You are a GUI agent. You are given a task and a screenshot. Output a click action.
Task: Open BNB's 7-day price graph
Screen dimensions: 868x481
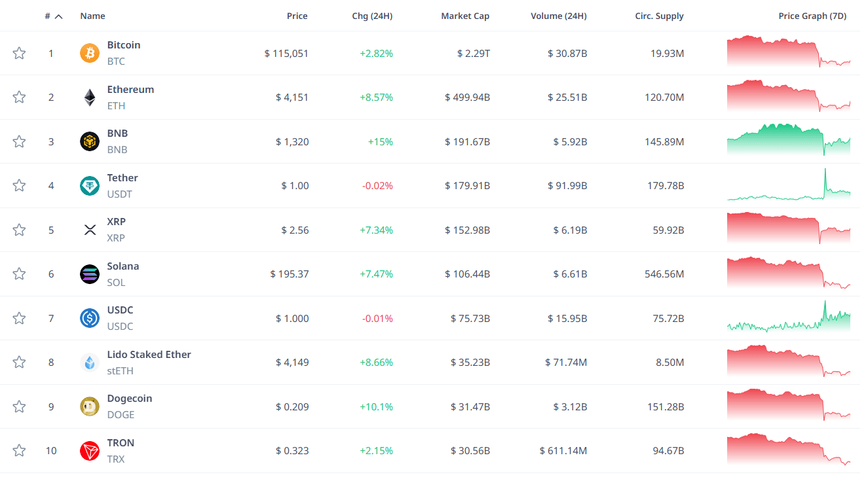(x=788, y=139)
